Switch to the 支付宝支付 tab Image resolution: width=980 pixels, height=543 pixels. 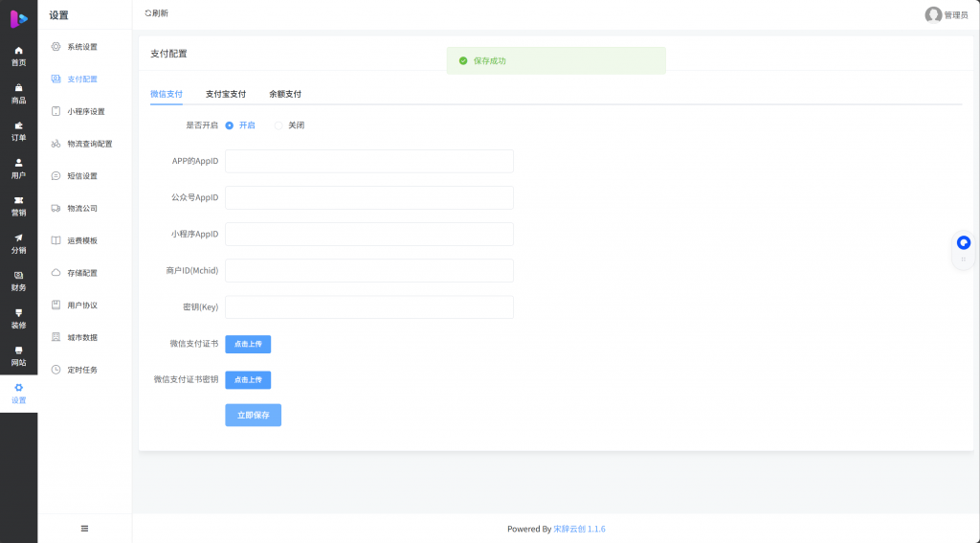point(226,94)
